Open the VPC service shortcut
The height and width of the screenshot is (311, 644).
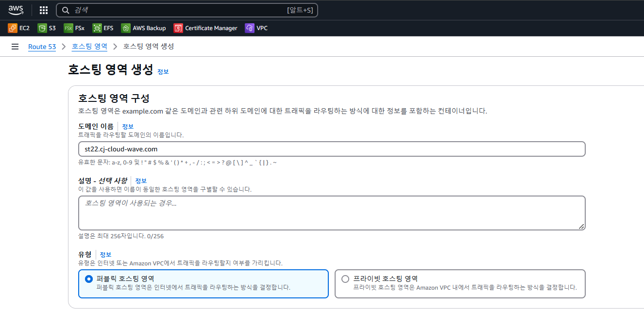pos(256,28)
